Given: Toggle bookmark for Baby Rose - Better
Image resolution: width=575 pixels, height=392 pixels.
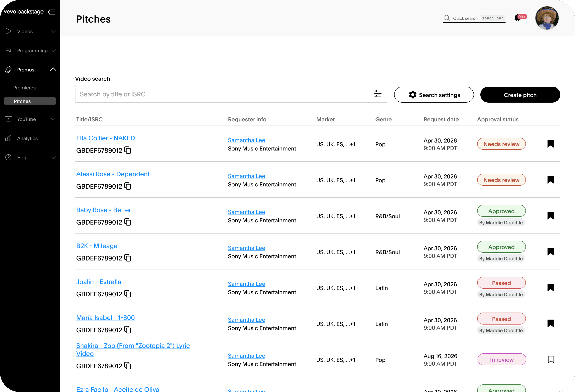Looking at the screenshot, I should [550, 216].
